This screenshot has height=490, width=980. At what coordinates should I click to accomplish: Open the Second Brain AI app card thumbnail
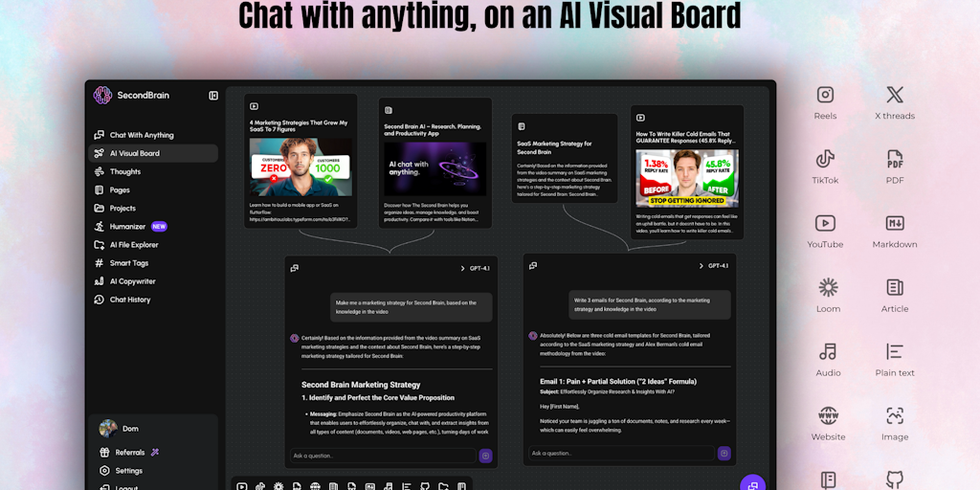(x=435, y=168)
